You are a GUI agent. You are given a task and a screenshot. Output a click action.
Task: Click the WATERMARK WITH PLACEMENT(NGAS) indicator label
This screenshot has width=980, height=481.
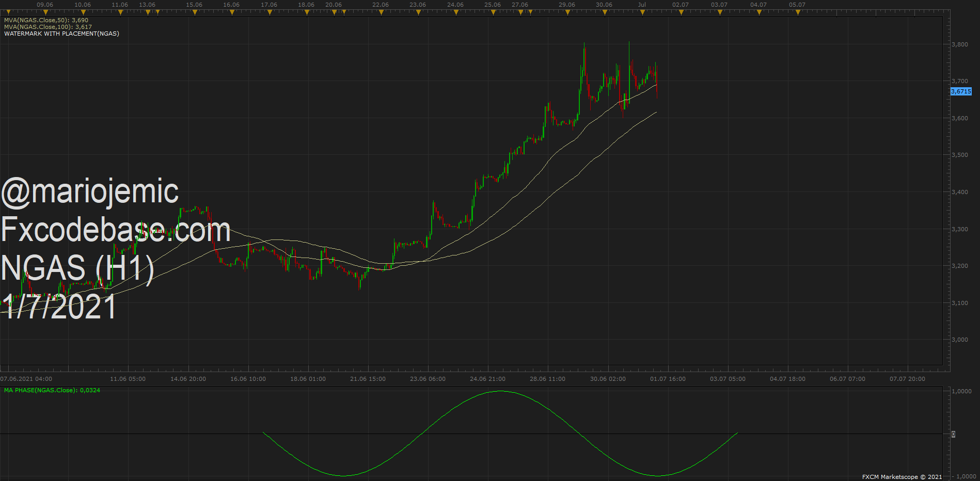(61, 34)
